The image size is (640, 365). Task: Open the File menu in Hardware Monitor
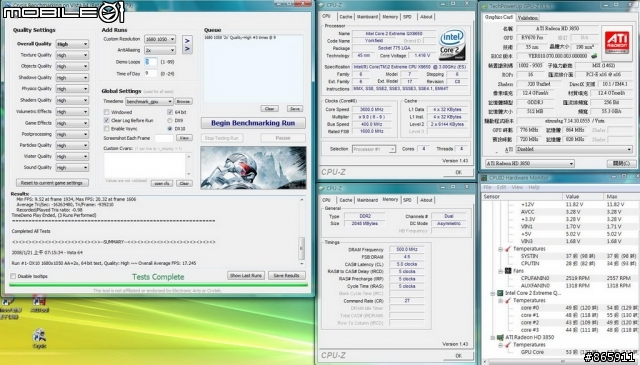point(487,187)
